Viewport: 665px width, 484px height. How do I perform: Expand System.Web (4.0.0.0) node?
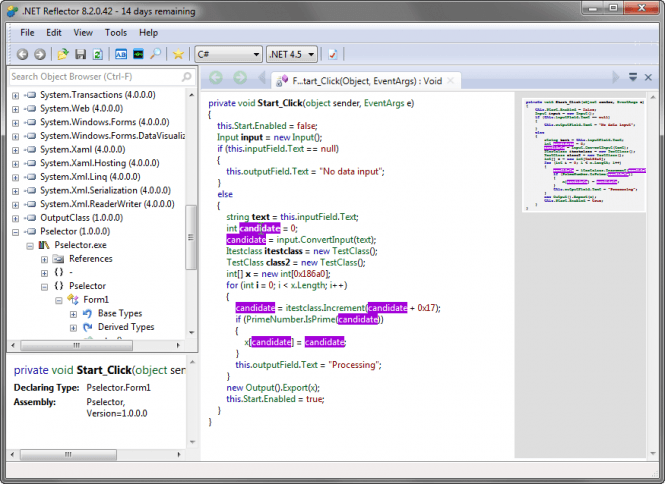pyautogui.click(x=15, y=109)
